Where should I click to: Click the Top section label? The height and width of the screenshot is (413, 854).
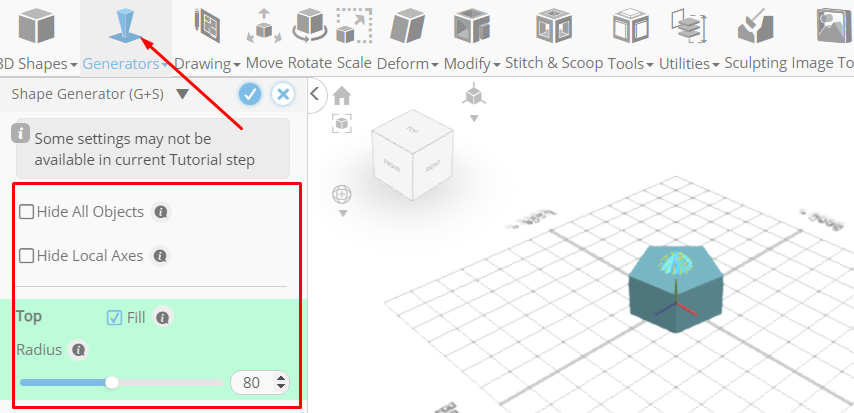coord(29,316)
